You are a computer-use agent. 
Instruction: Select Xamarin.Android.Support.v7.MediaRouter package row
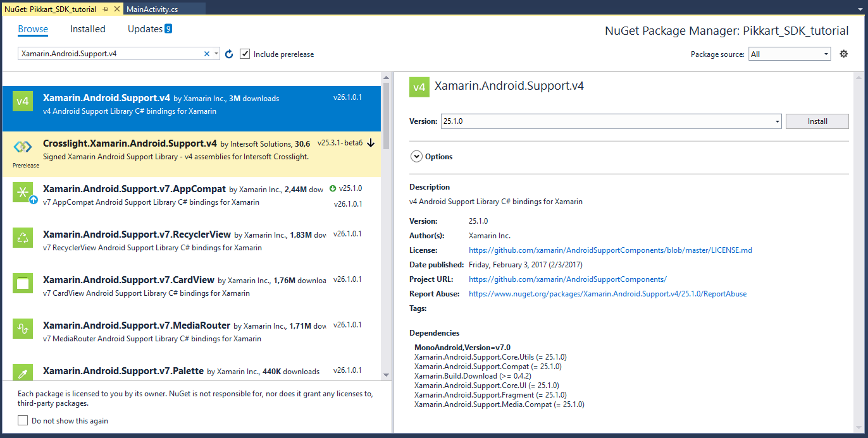coord(192,336)
